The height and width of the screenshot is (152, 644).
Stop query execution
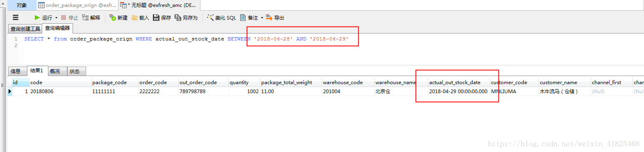[x=70, y=18]
